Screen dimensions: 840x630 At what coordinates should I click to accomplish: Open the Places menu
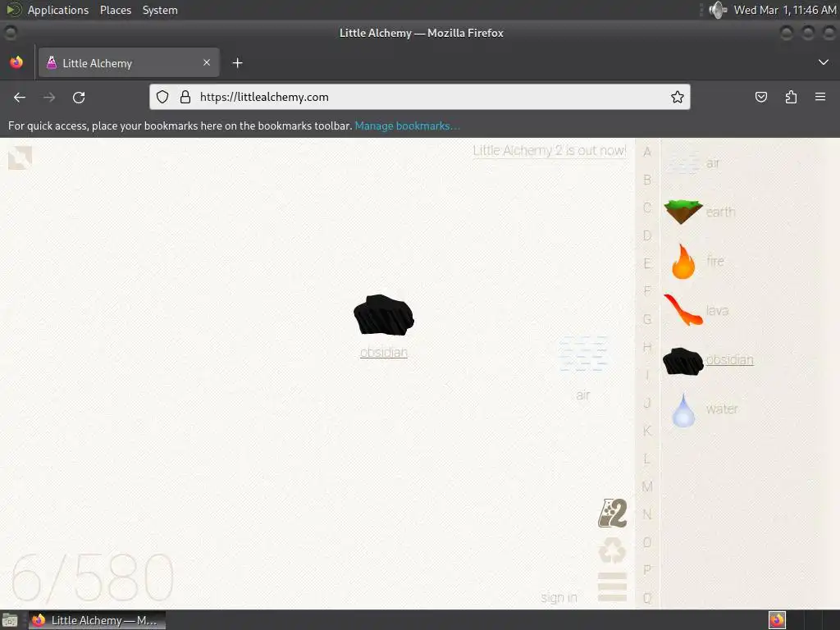pyautogui.click(x=115, y=10)
